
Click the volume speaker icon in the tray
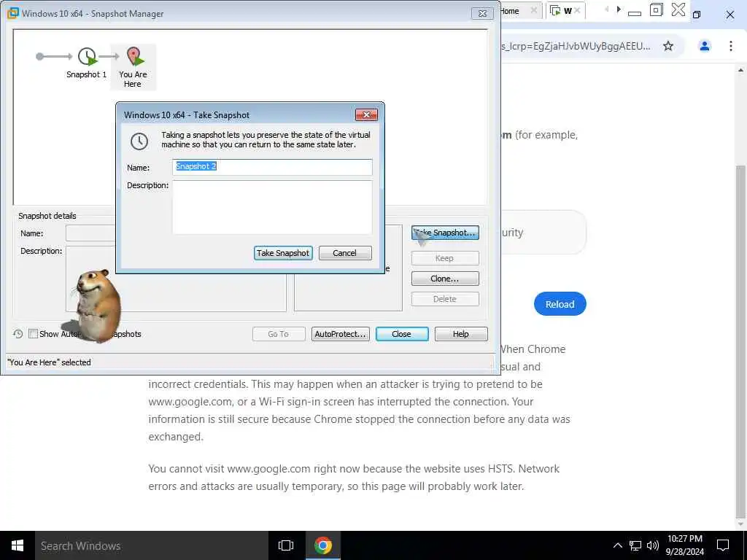(x=653, y=545)
